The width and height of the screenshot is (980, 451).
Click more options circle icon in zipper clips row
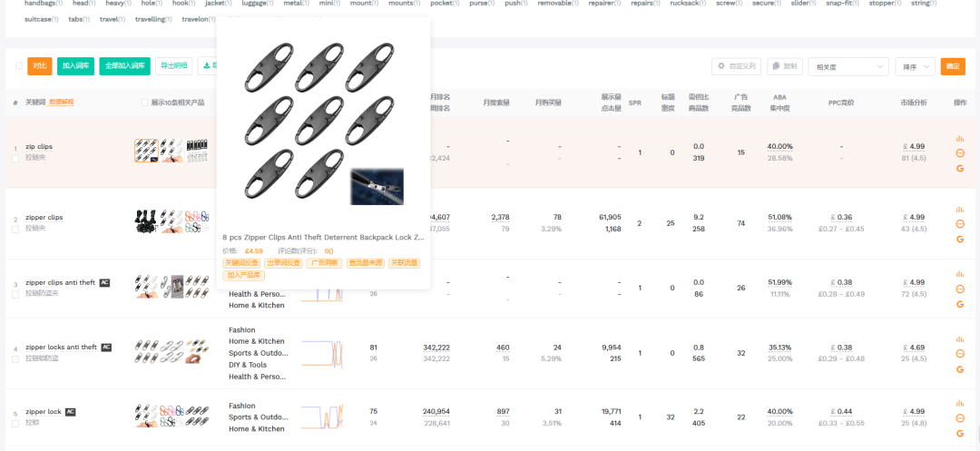tap(960, 223)
